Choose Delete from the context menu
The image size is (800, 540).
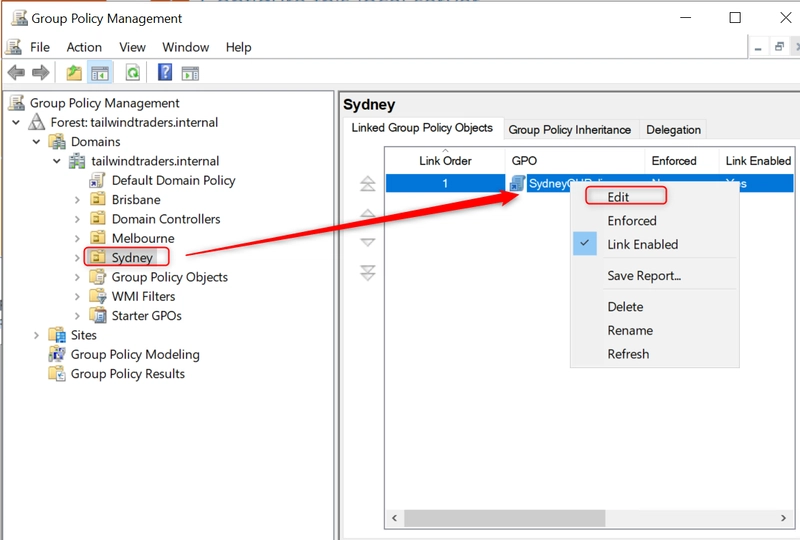click(625, 307)
